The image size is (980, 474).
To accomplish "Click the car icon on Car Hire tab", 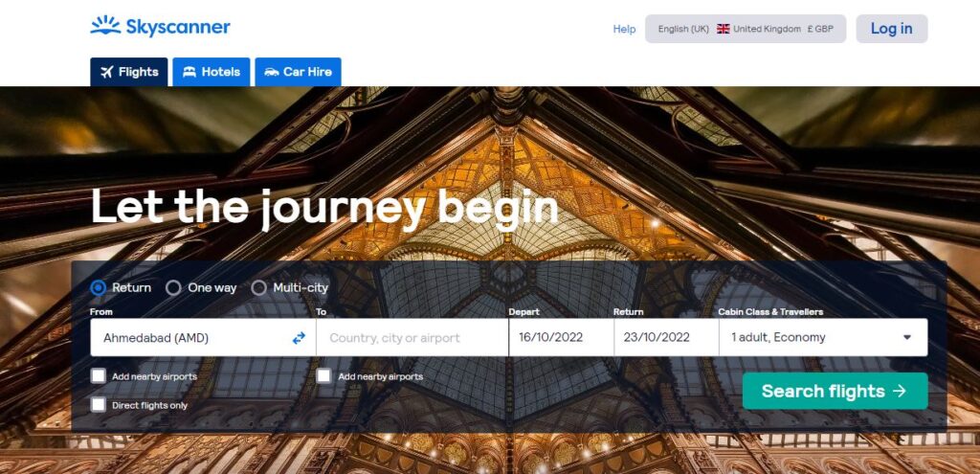I will pyautogui.click(x=271, y=72).
